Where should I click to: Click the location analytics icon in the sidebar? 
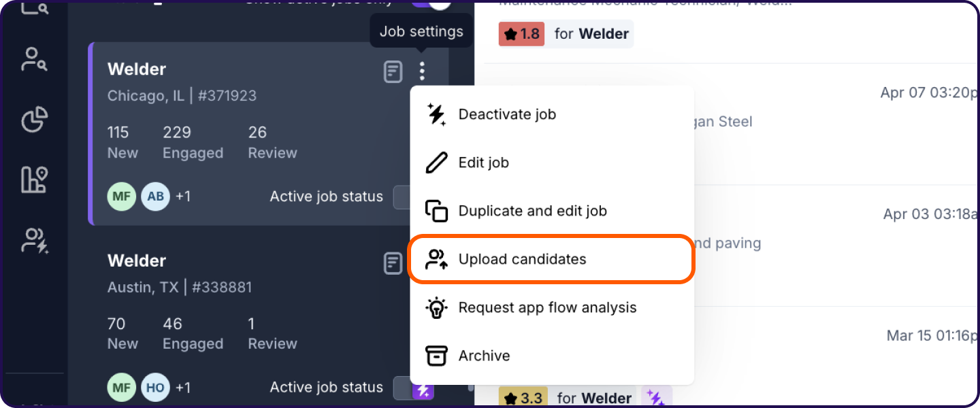pyautogui.click(x=33, y=180)
